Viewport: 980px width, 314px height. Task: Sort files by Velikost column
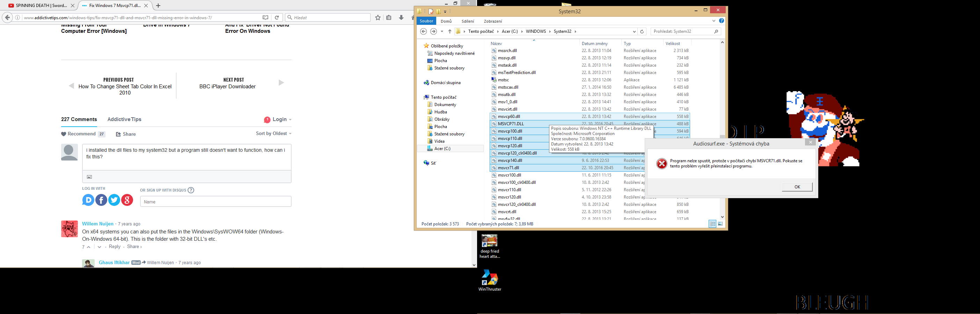point(673,43)
